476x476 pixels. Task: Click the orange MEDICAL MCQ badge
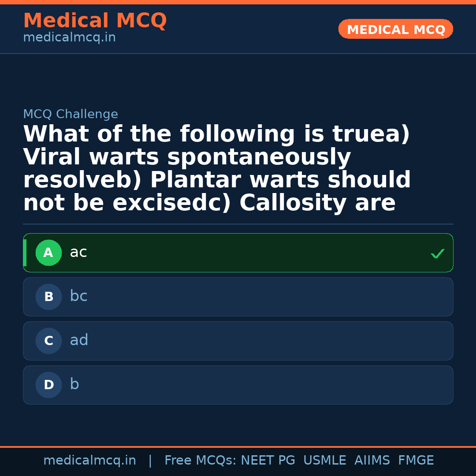pyautogui.click(x=395, y=29)
